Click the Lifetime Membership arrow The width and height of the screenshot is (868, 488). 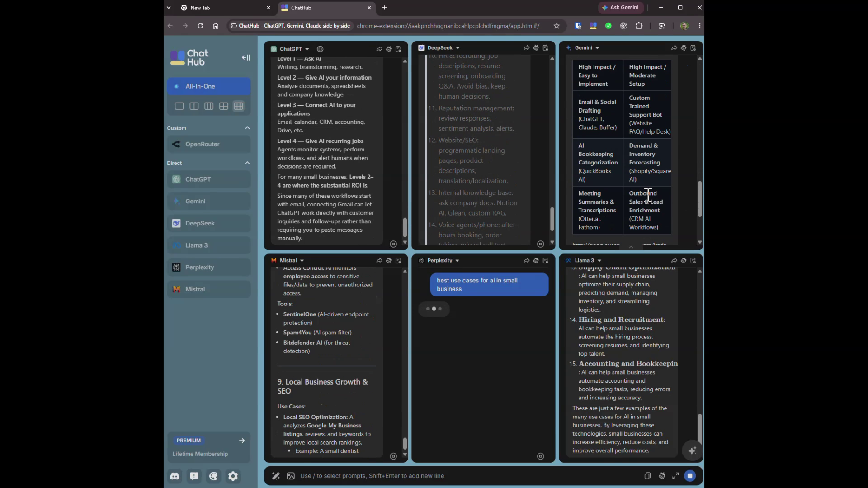(242, 441)
